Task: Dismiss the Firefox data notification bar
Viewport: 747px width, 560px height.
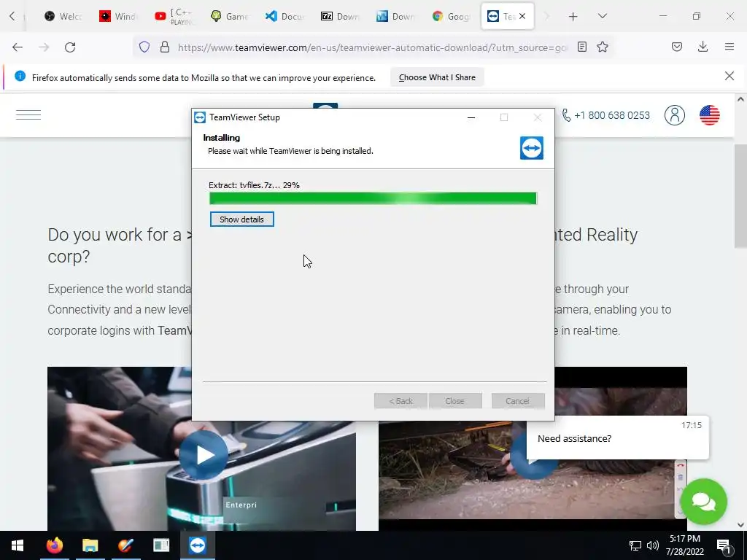Action: click(x=729, y=76)
